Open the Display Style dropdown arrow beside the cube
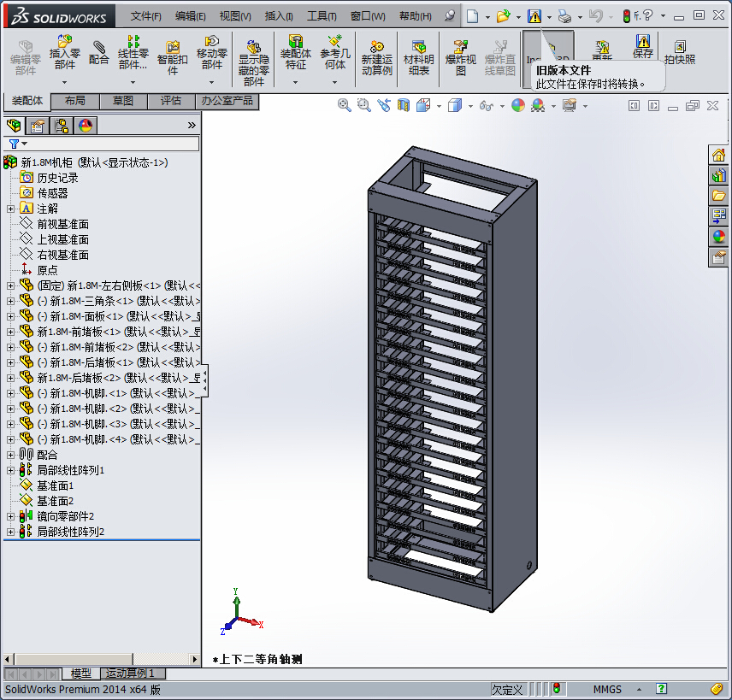Viewport: 732px width, 700px height. coord(470,106)
